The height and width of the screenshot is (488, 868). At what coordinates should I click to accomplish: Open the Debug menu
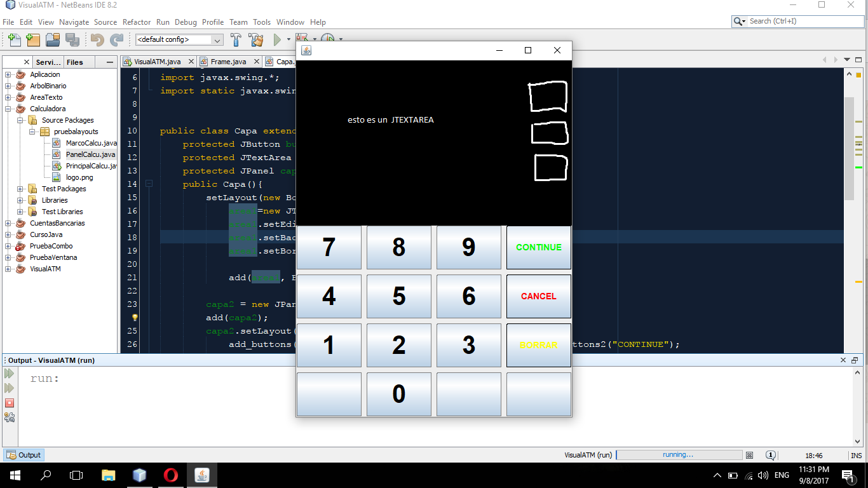click(x=186, y=22)
